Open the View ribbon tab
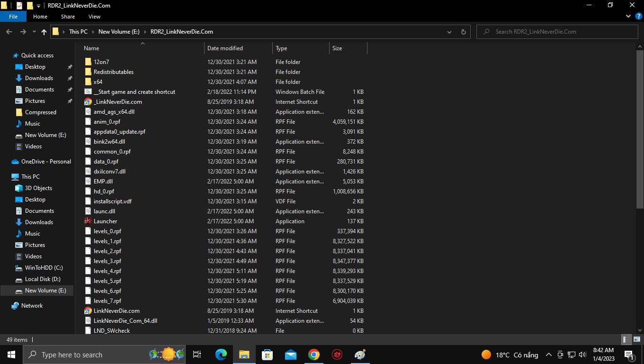The width and height of the screenshot is (644, 364). click(94, 17)
